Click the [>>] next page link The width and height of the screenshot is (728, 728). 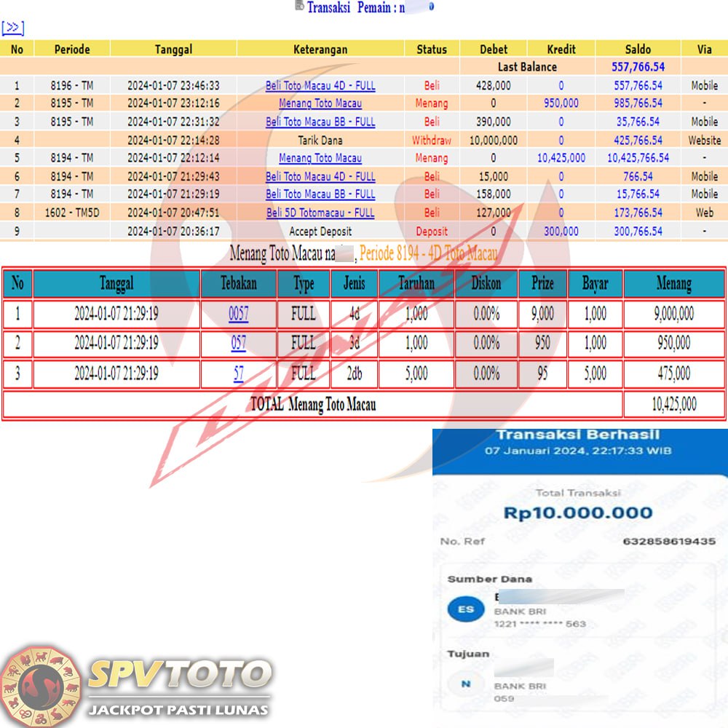pos(12,28)
